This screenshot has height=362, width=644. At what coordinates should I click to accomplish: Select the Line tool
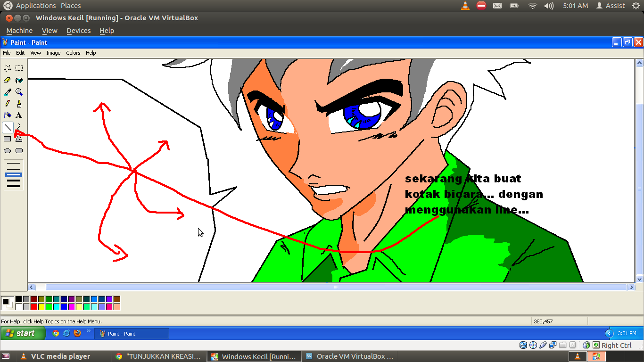(8, 127)
